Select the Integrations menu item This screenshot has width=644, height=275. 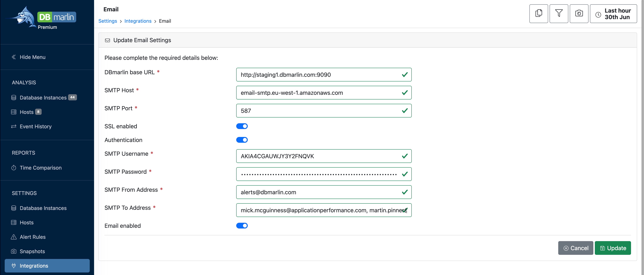pyautogui.click(x=47, y=266)
